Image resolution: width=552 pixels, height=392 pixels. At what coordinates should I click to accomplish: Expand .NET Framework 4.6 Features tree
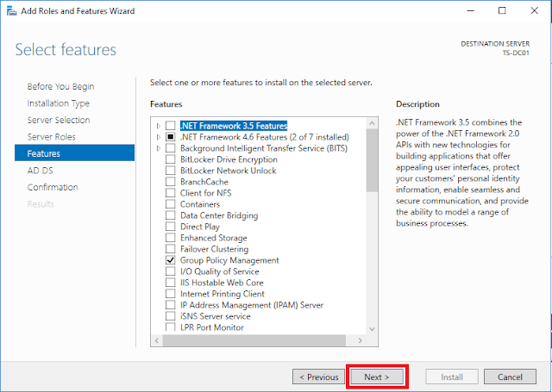click(x=159, y=137)
